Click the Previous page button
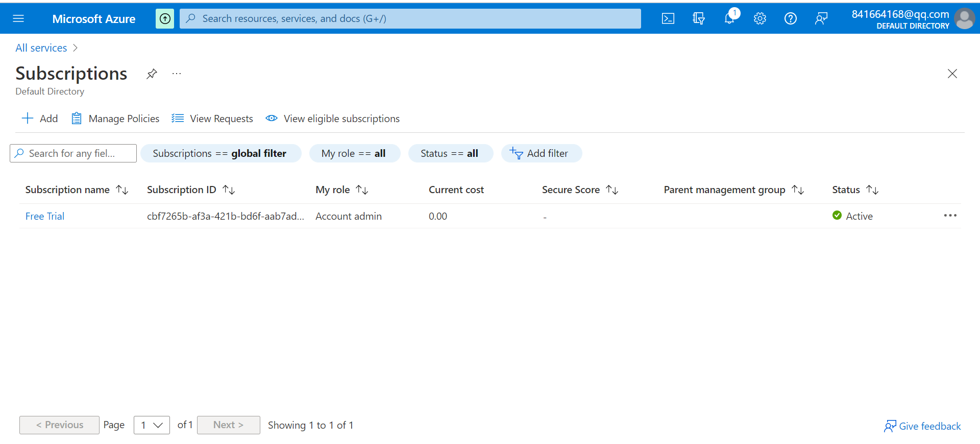 59,425
